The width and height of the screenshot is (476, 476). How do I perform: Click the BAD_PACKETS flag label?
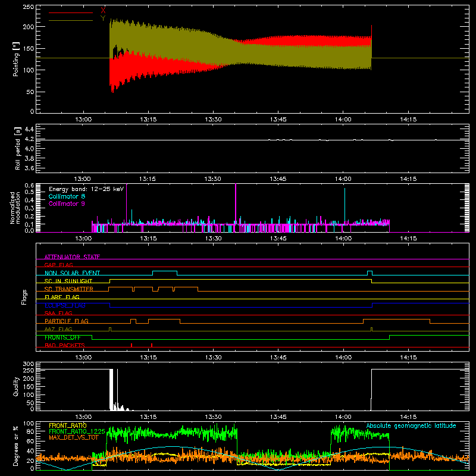tap(65, 345)
